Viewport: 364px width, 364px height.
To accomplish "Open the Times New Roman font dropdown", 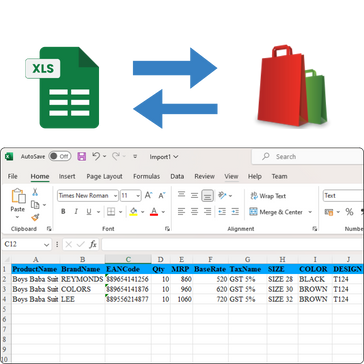I will click(x=88, y=196).
